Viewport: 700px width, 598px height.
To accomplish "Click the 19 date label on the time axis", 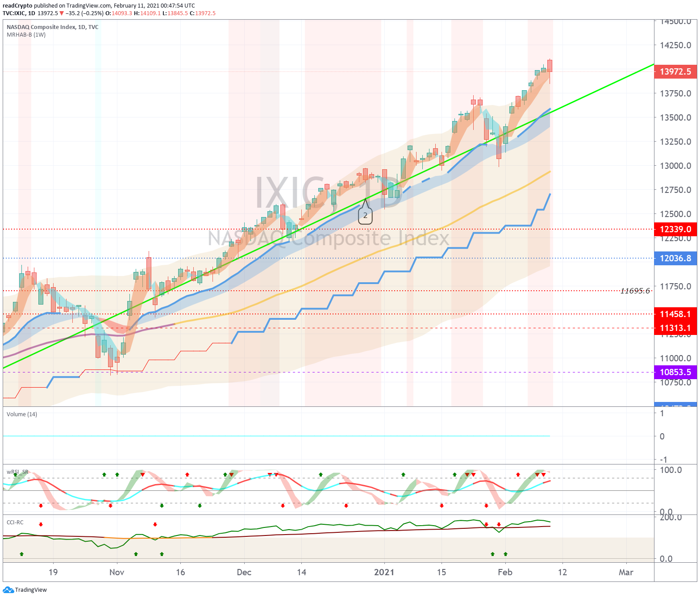I will [53, 572].
